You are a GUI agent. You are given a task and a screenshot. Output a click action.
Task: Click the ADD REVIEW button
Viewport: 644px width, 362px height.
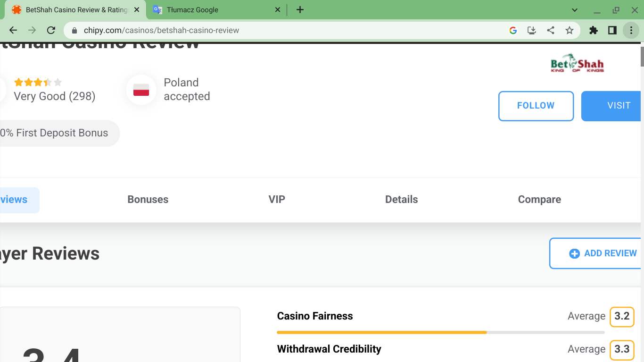(x=603, y=253)
